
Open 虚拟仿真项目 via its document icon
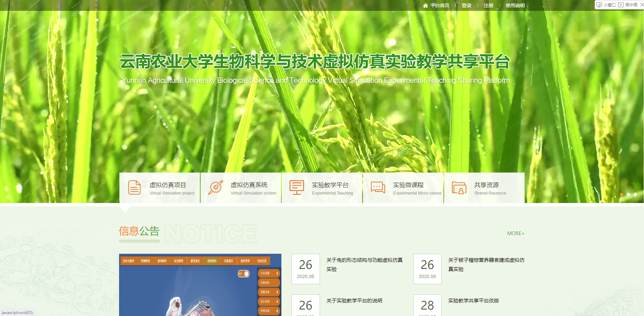coord(134,187)
